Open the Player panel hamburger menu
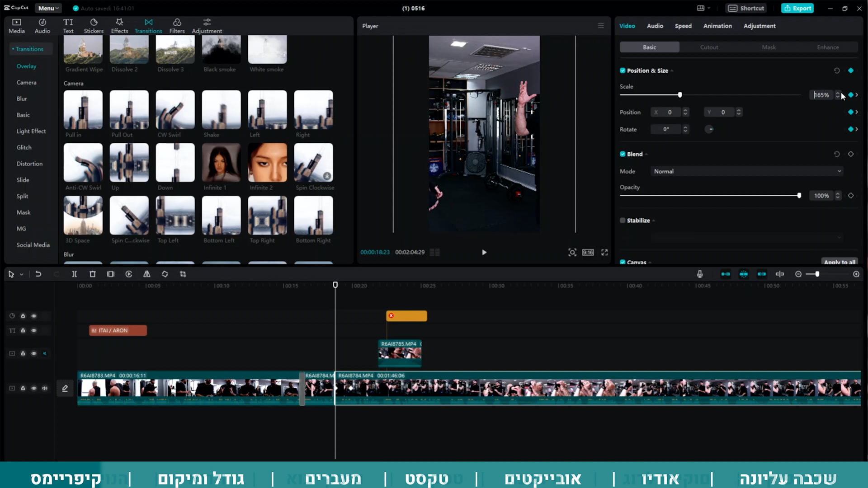Screen dimensions: 868x488 click(601, 26)
